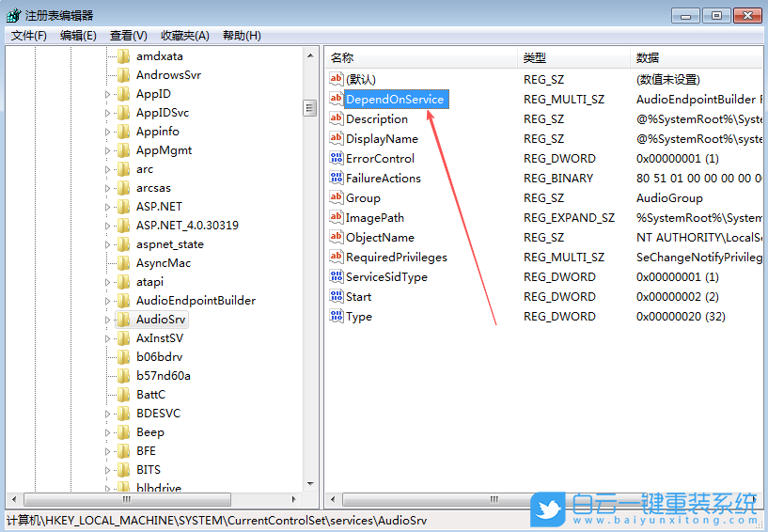The image size is (768, 532).
Task: Click the string icon beside ImagePath
Action: 336,217
